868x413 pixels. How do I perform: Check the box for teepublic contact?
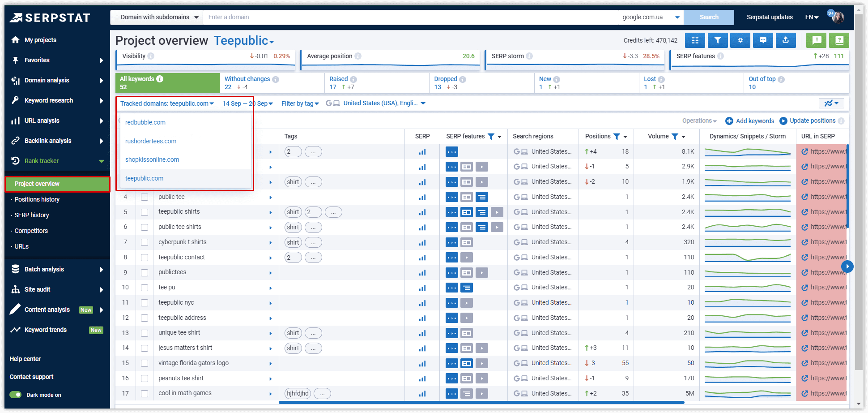pos(145,258)
